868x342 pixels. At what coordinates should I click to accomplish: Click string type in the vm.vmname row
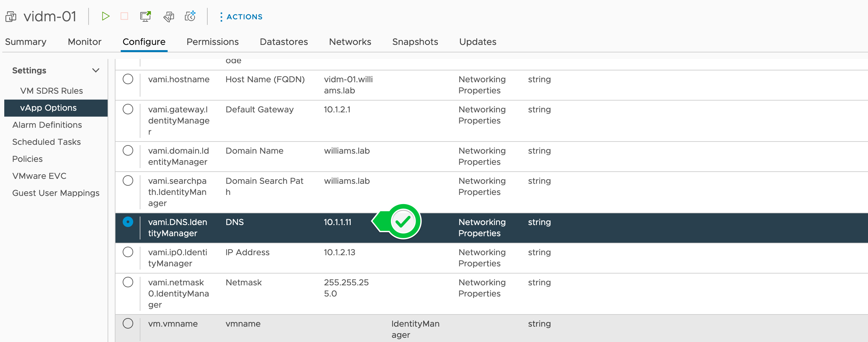coord(539,324)
